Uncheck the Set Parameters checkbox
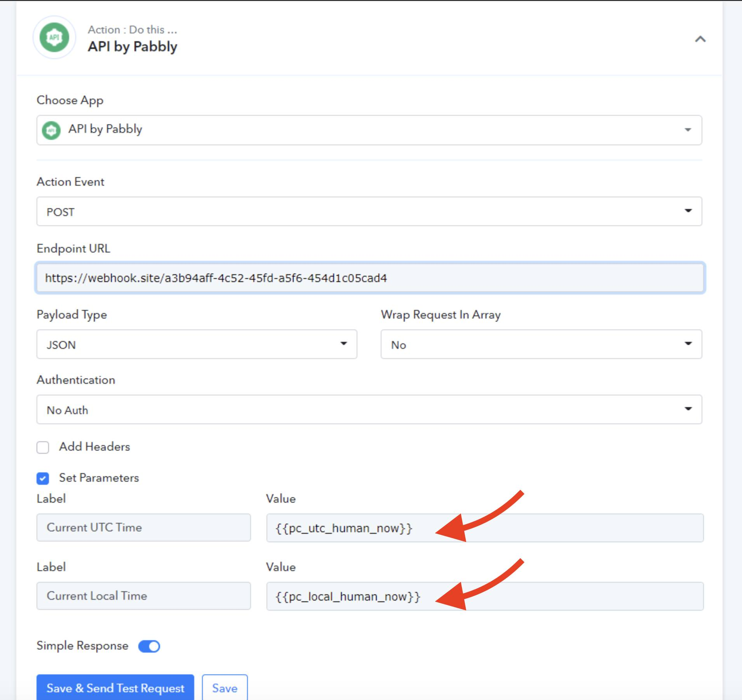This screenshot has height=700, width=742. (43, 478)
